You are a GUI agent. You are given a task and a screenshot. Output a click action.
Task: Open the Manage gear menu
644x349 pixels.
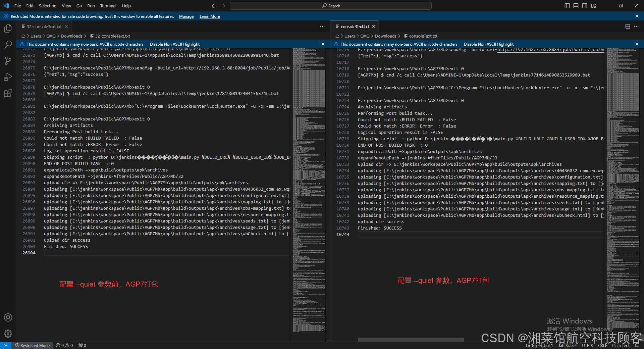point(8,334)
